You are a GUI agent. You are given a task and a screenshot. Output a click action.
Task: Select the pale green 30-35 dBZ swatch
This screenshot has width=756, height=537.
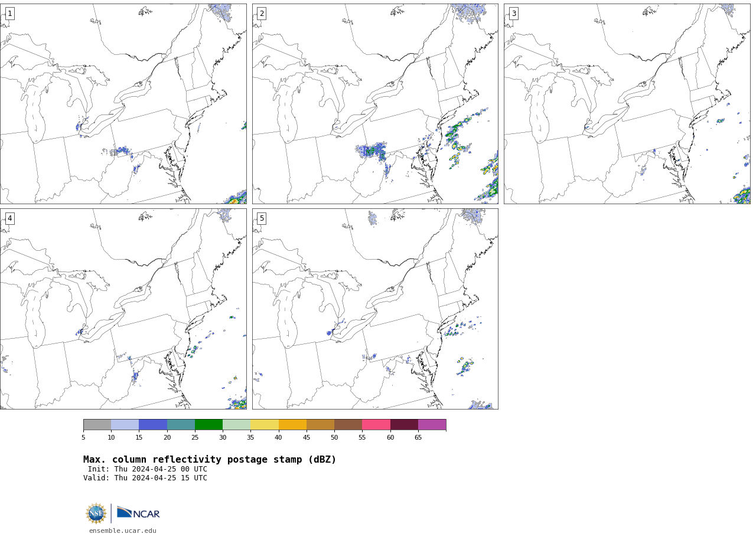tap(236, 425)
